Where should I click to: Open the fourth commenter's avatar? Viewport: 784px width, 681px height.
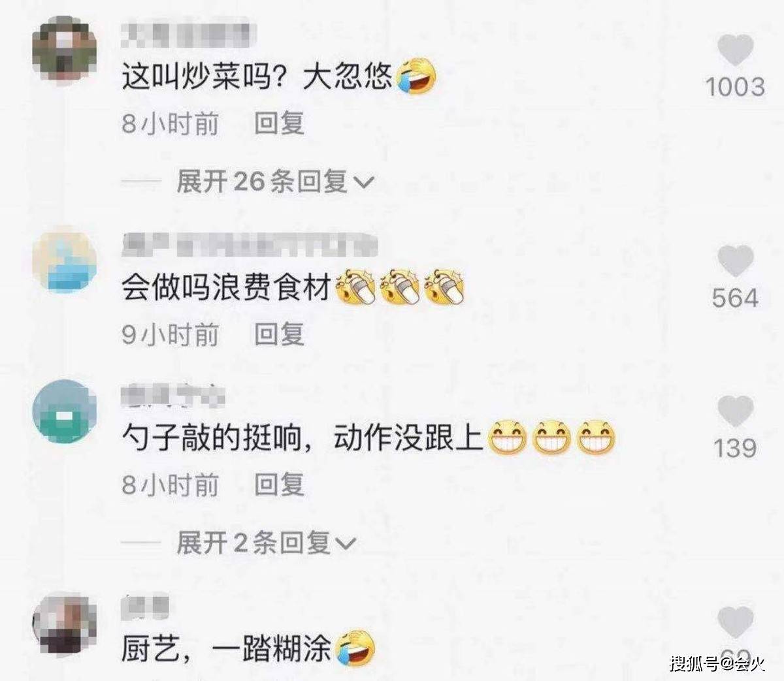coord(64,624)
